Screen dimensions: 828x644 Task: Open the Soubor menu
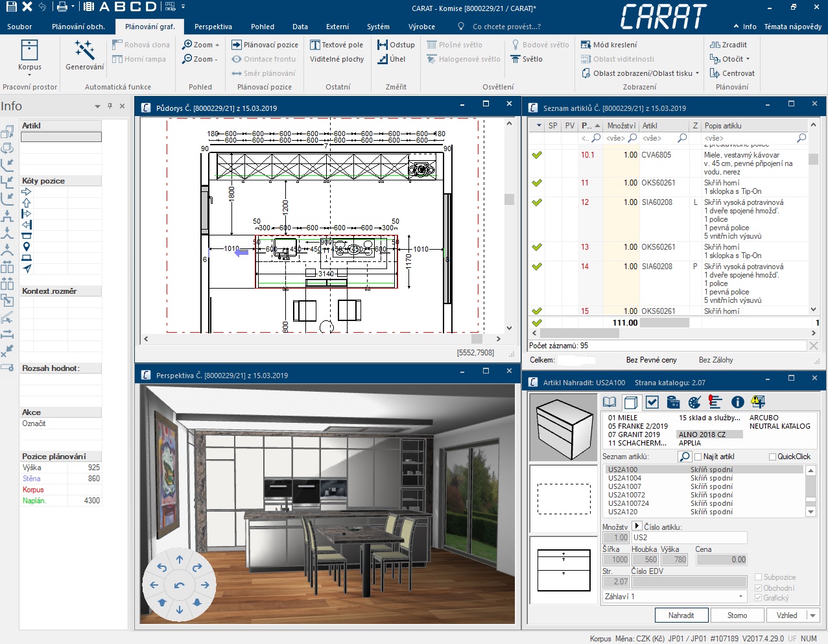point(19,27)
